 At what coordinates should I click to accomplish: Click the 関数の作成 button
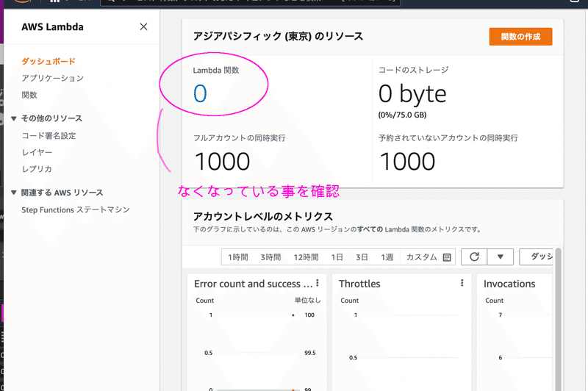(x=520, y=37)
